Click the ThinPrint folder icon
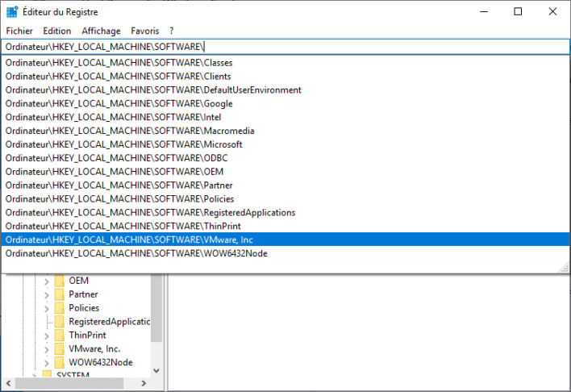Viewport: 571px width, 392px height. tap(60, 336)
